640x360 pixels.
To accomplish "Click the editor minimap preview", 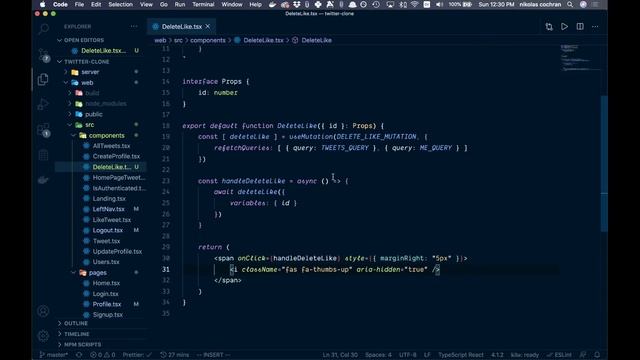I will click(580, 58).
